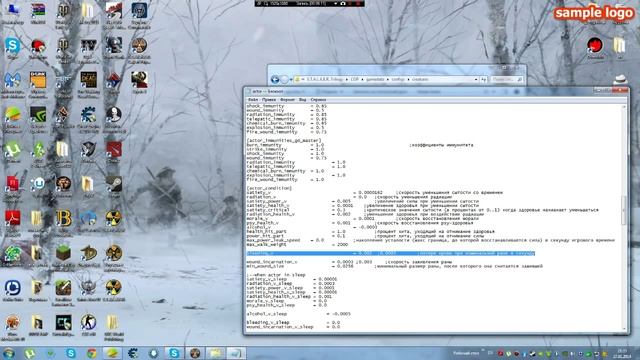Viewport: 640px width, 360px height.
Task: Click the 'alcohol_v_sleep' line
Action: tap(298, 314)
